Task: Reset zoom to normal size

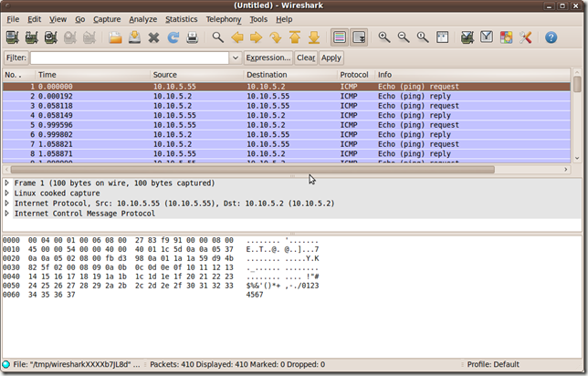Action: 423,37
